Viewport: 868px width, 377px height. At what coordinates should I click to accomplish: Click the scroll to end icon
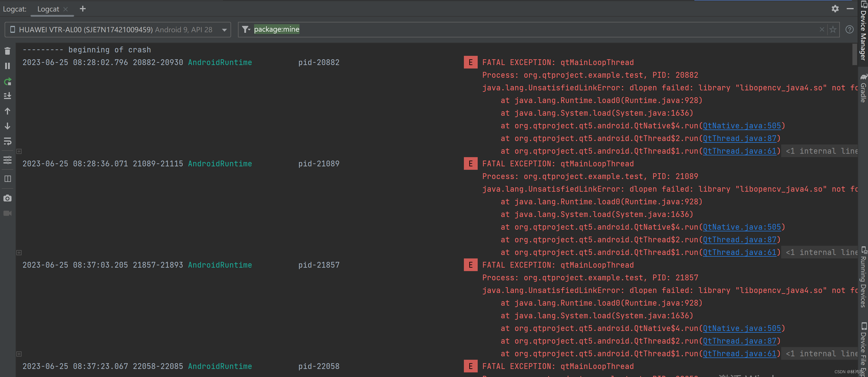(x=7, y=96)
